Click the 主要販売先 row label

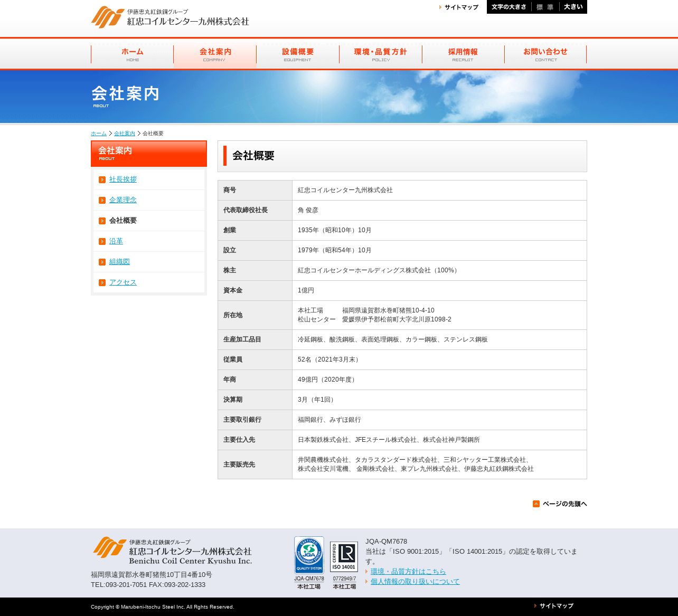(x=239, y=465)
